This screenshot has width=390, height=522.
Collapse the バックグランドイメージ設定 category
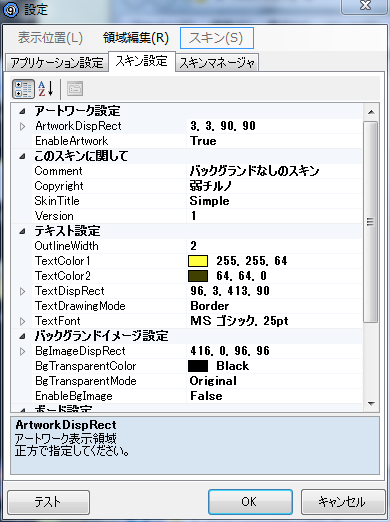[x=22, y=336]
